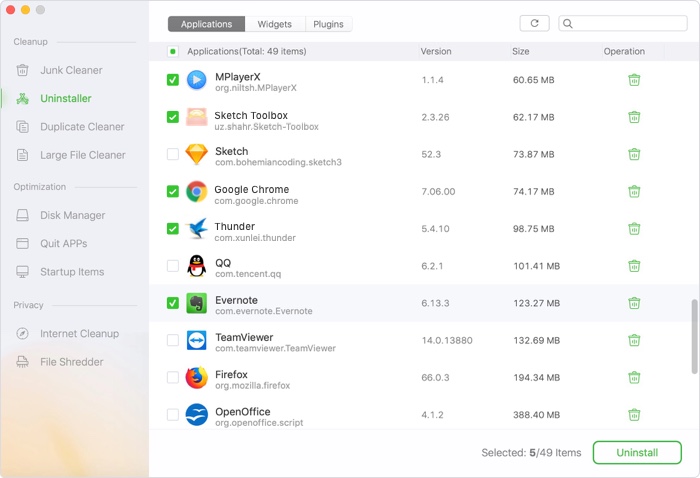Click the refresh button in toolbar
The width and height of the screenshot is (700, 478).
pyautogui.click(x=534, y=23)
